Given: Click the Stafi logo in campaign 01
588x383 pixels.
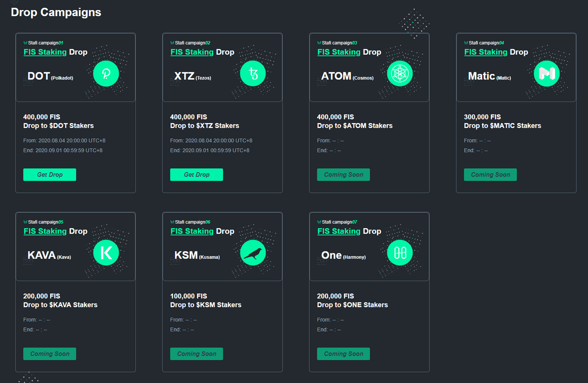Looking at the screenshot, I should click(x=25, y=43).
